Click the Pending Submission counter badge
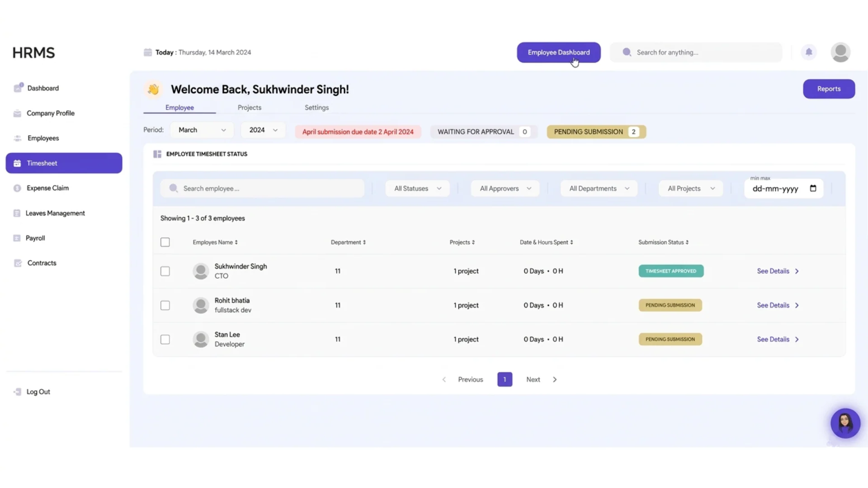868x488 pixels. [x=596, y=132]
